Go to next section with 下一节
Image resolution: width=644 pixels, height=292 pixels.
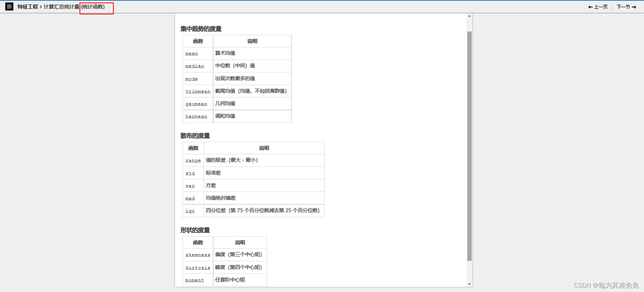coord(626,7)
